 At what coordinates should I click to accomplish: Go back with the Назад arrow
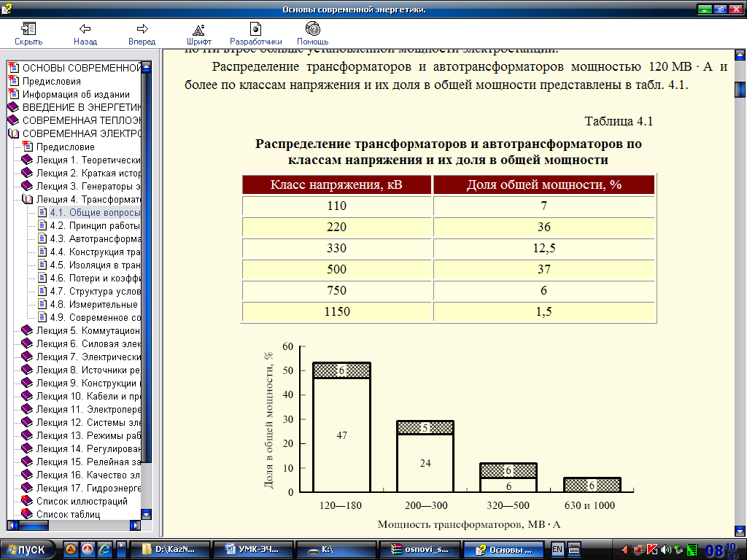point(85,29)
